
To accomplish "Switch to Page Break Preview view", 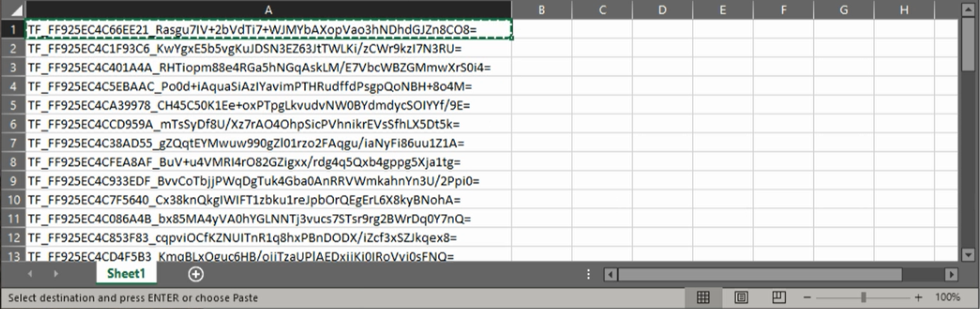I will pyautogui.click(x=778, y=298).
